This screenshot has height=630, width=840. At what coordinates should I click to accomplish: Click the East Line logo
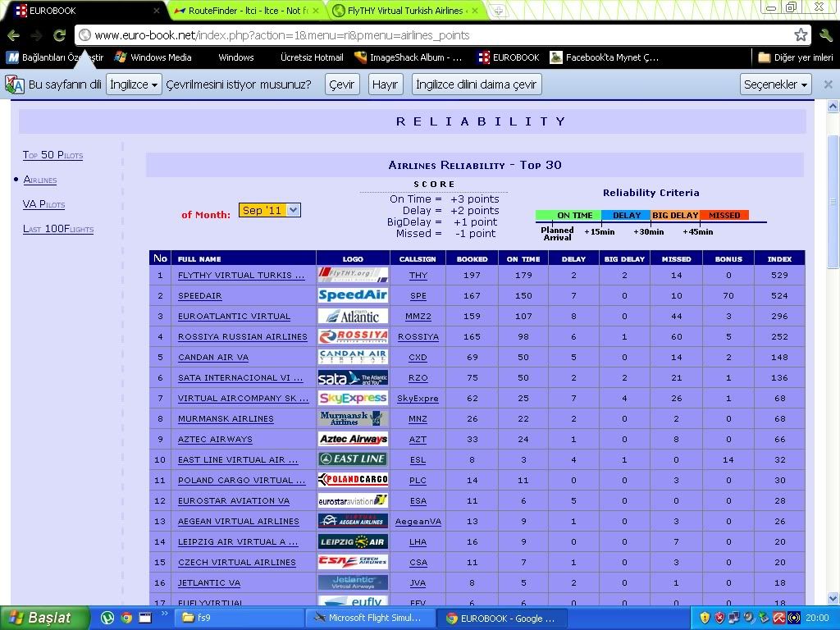[x=353, y=459]
